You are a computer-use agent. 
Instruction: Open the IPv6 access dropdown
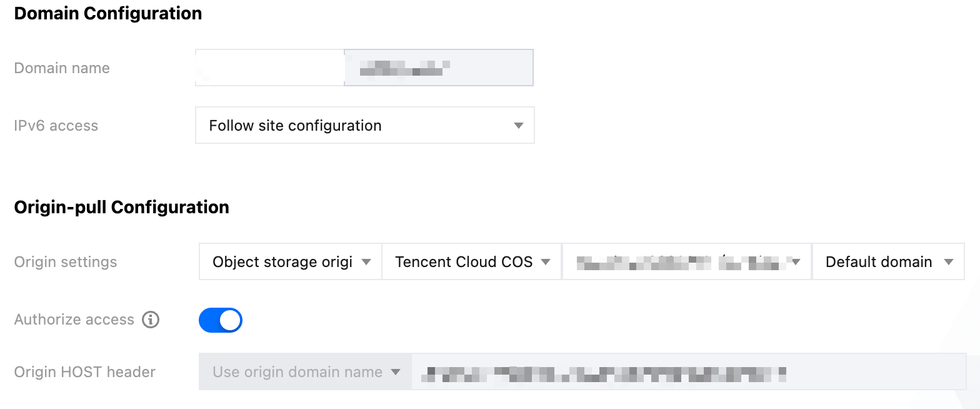(364, 126)
